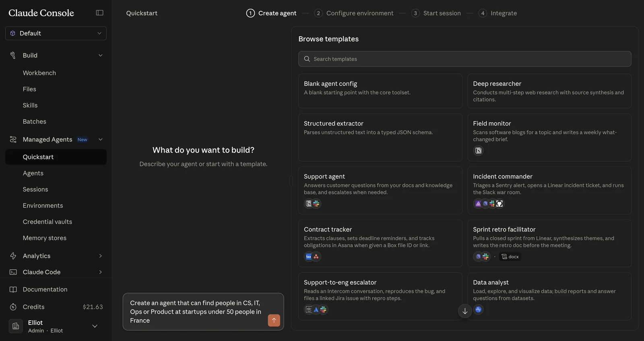This screenshot has height=341, width=644.
Task: Collapse the sidebar with the panel icon
Action: point(100,13)
